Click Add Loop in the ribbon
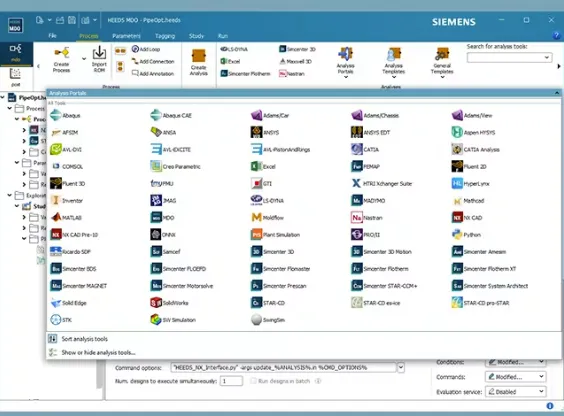Image resolution: width=564 pixels, height=416 pixels. pyautogui.click(x=146, y=49)
